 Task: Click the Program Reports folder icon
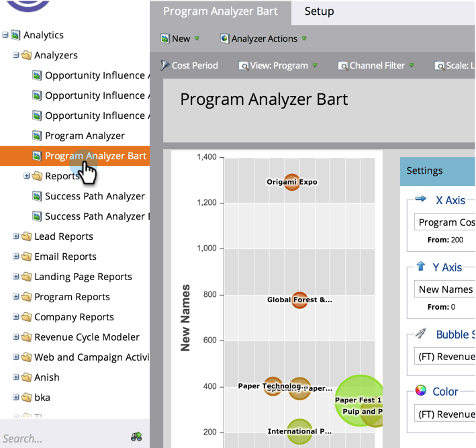coord(26,296)
